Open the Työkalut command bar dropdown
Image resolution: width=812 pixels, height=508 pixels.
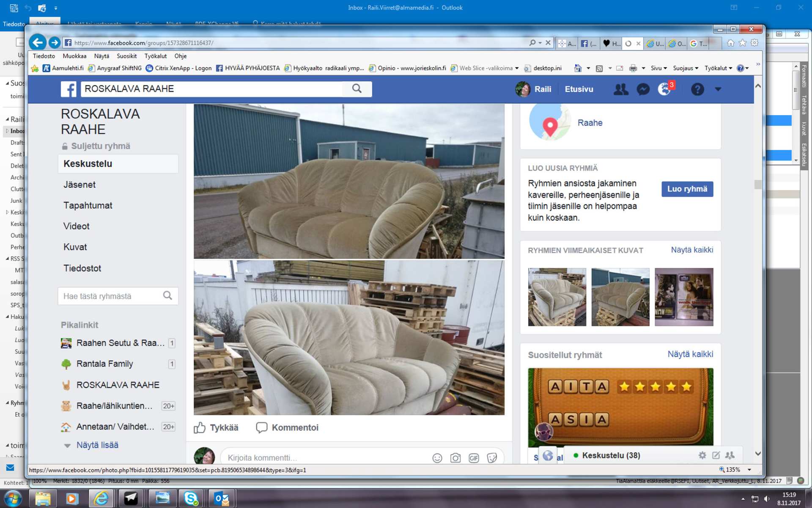[x=718, y=68]
